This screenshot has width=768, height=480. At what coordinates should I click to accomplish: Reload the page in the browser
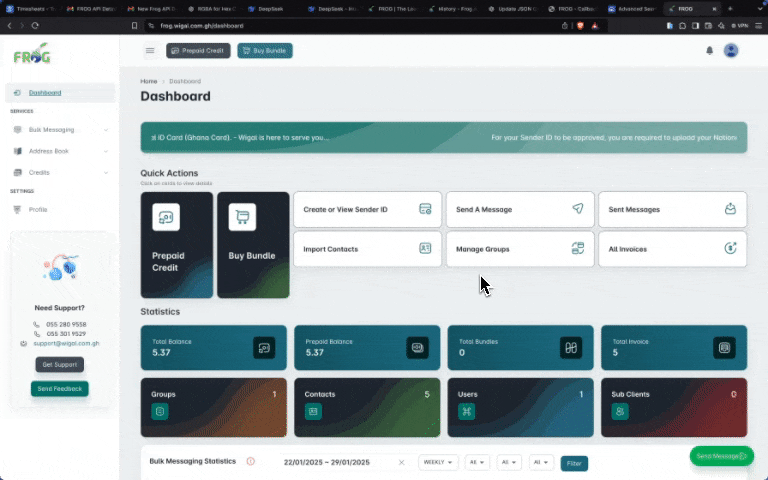coord(35,25)
